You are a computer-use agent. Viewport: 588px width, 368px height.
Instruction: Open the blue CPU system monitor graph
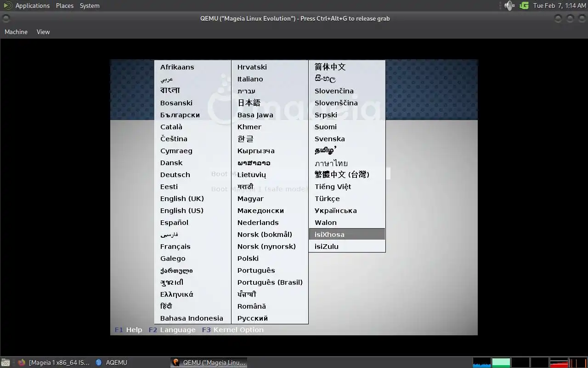[482, 362]
